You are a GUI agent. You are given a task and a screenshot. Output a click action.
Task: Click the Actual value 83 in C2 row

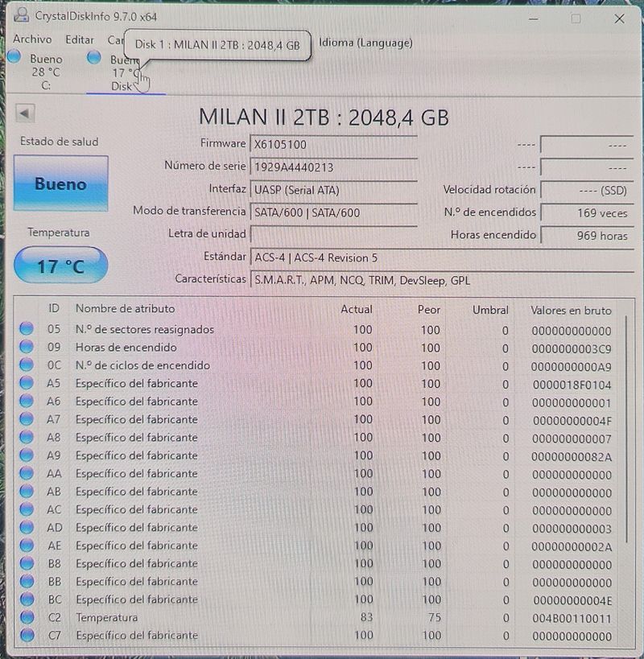pyautogui.click(x=366, y=617)
